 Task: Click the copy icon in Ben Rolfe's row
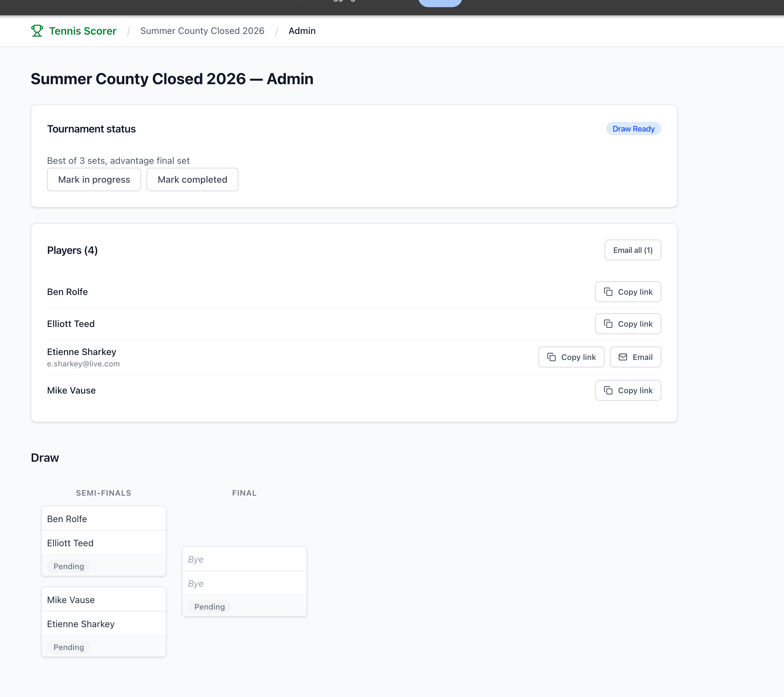click(608, 292)
